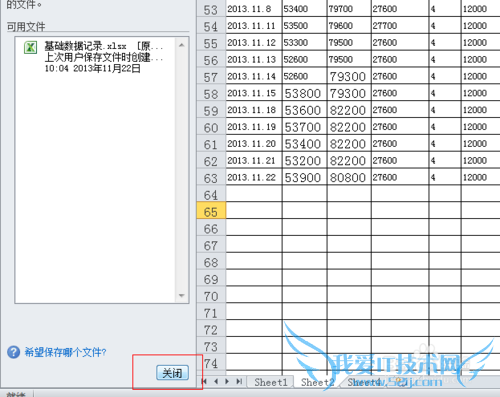500x397 pixels.
Task: Click cell with date 2013.11.19
Action: 254,127
